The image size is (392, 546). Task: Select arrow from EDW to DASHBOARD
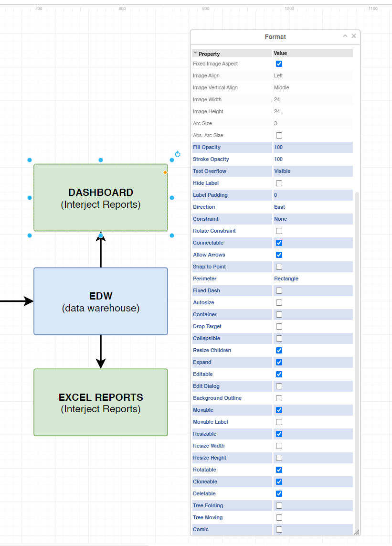coord(101,251)
